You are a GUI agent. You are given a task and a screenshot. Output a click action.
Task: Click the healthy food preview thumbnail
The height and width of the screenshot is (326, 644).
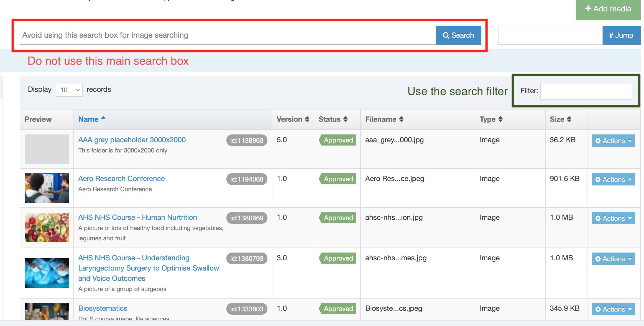tap(47, 227)
